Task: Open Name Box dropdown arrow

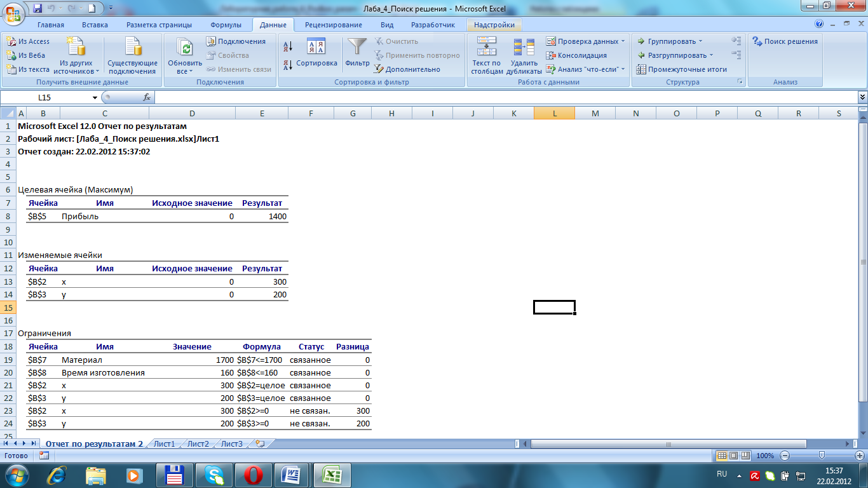Action: [x=95, y=97]
